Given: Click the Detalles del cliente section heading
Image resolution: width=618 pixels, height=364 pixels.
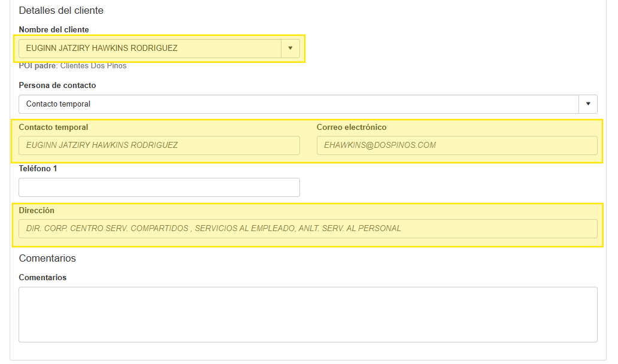Looking at the screenshot, I should click(x=61, y=11).
